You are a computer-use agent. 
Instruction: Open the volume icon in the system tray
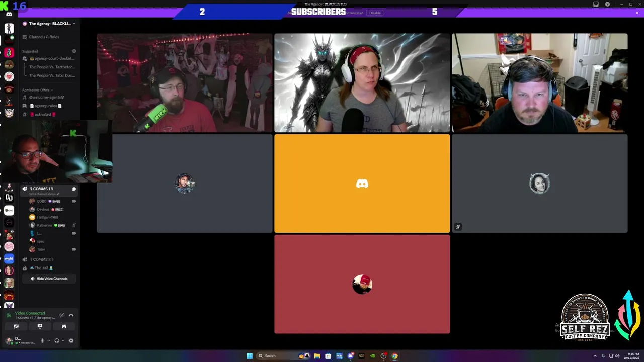617,356
